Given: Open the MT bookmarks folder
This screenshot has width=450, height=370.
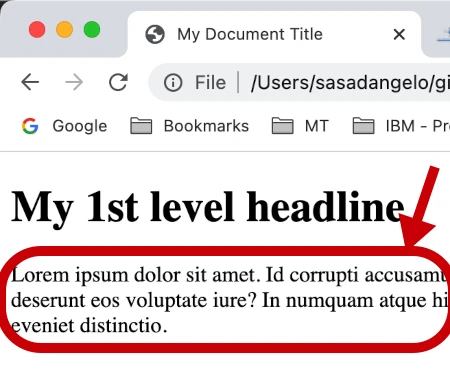Looking at the screenshot, I should 300,126.
